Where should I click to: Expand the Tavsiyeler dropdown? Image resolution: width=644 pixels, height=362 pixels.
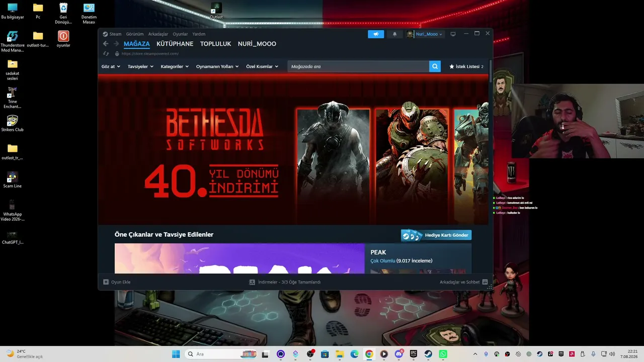pyautogui.click(x=140, y=66)
